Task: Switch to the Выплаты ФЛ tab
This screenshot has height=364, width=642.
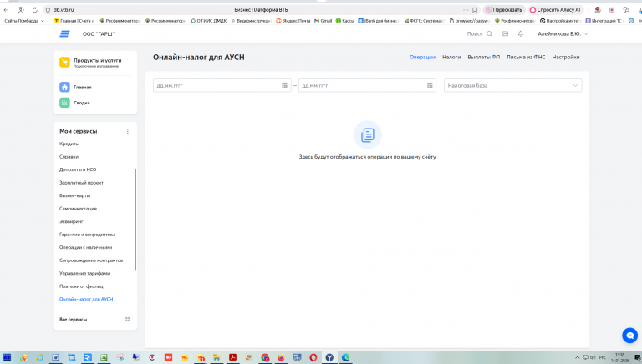Action: tap(483, 58)
